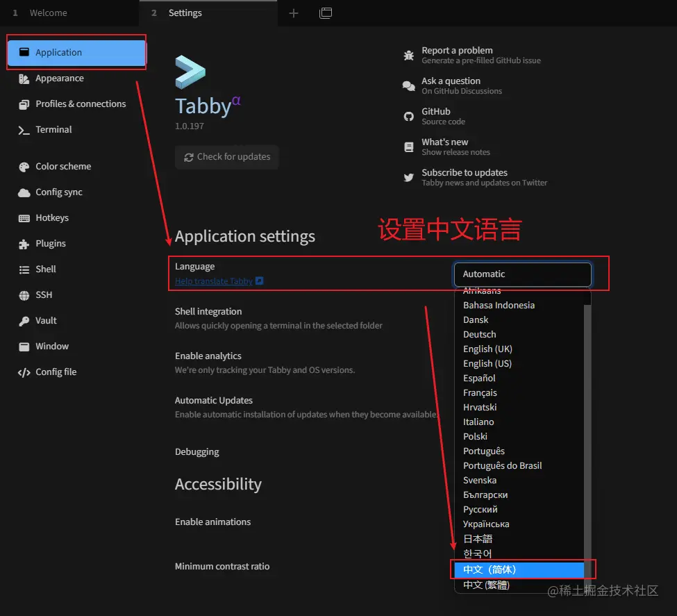This screenshot has width=677, height=616.
Task: Click the Plugins puzzle piece icon
Action: (x=24, y=244)
